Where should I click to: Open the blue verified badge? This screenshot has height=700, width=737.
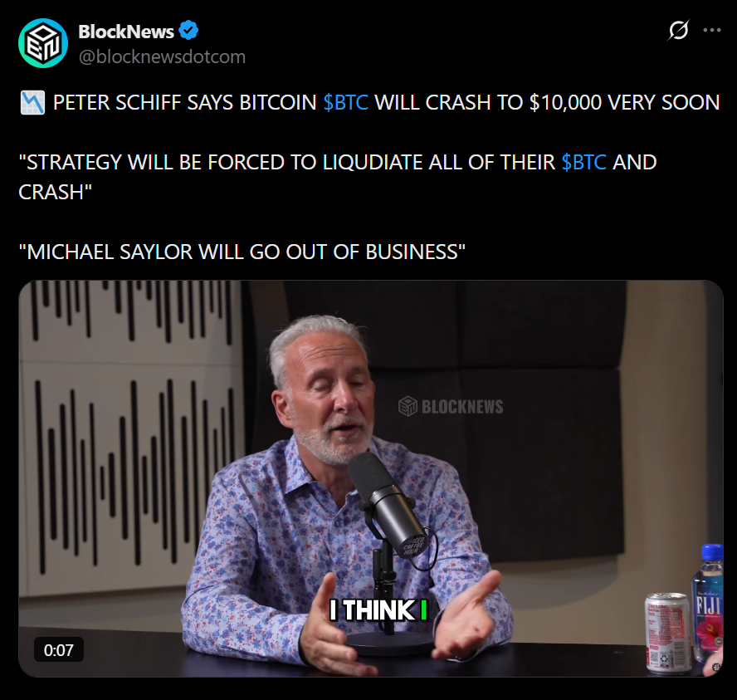tap(188, 31)
